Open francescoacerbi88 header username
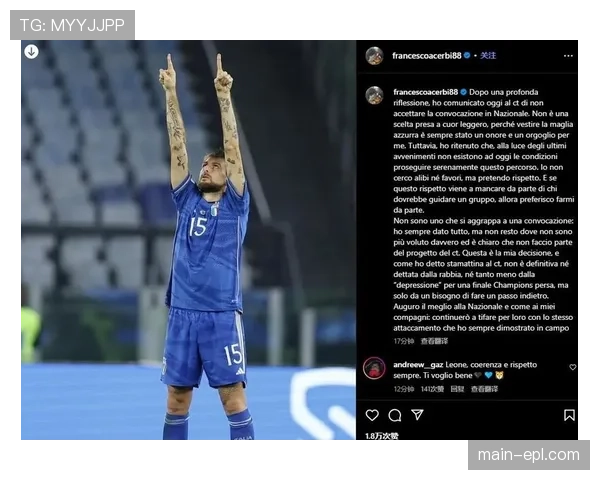This screenshot has height=480, width=600. [427, 56]
